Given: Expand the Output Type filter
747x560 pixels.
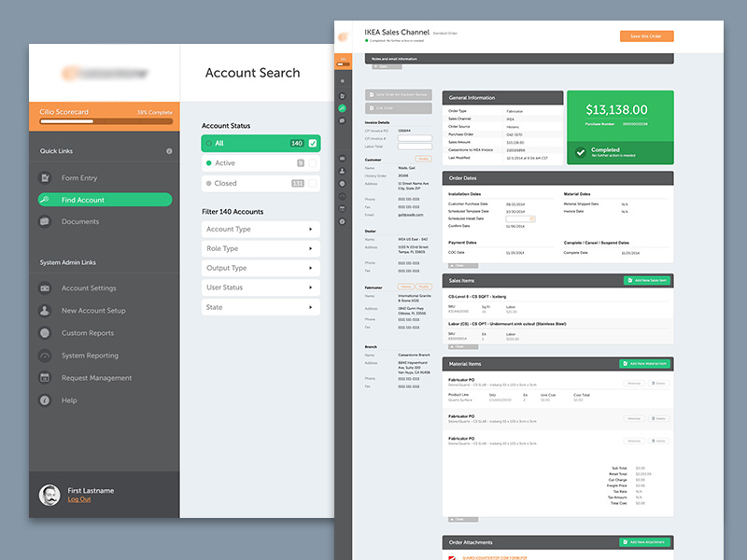Looking at the screenshot, I should [261, 268].
